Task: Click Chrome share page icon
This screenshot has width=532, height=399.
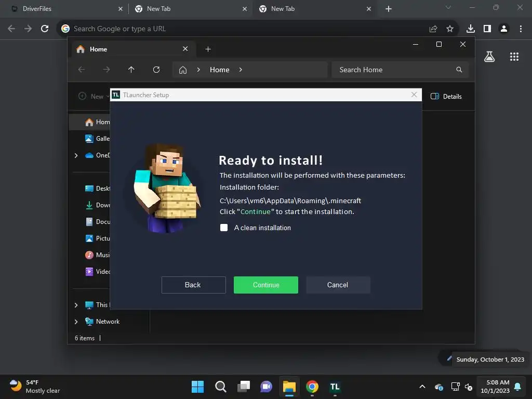Action: (433, 29)
